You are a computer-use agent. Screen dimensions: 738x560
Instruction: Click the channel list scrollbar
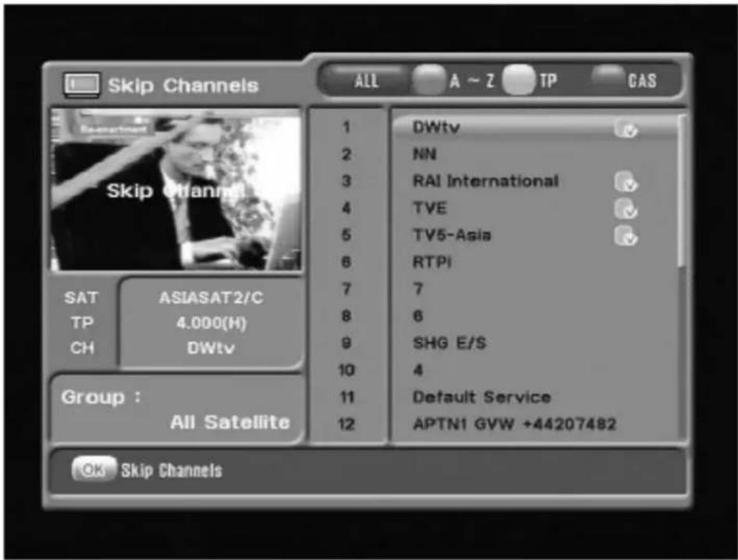682,278
